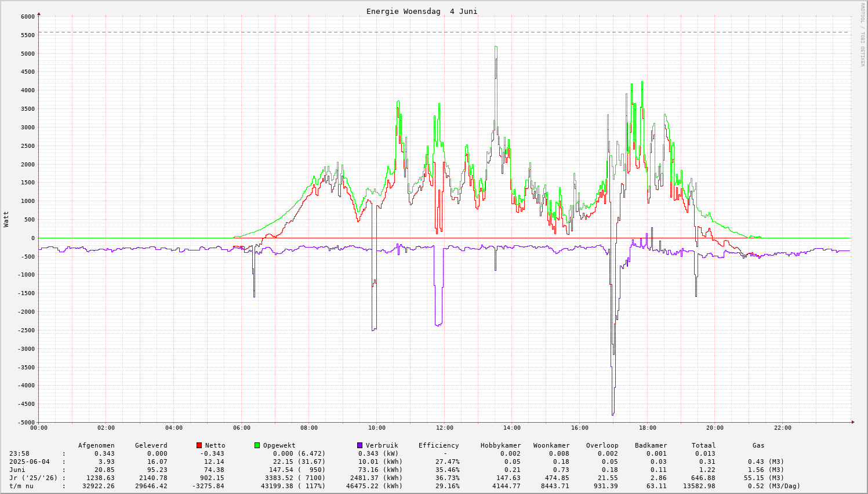Click the arrowhead at the X-axis right end

click(853, 422)
